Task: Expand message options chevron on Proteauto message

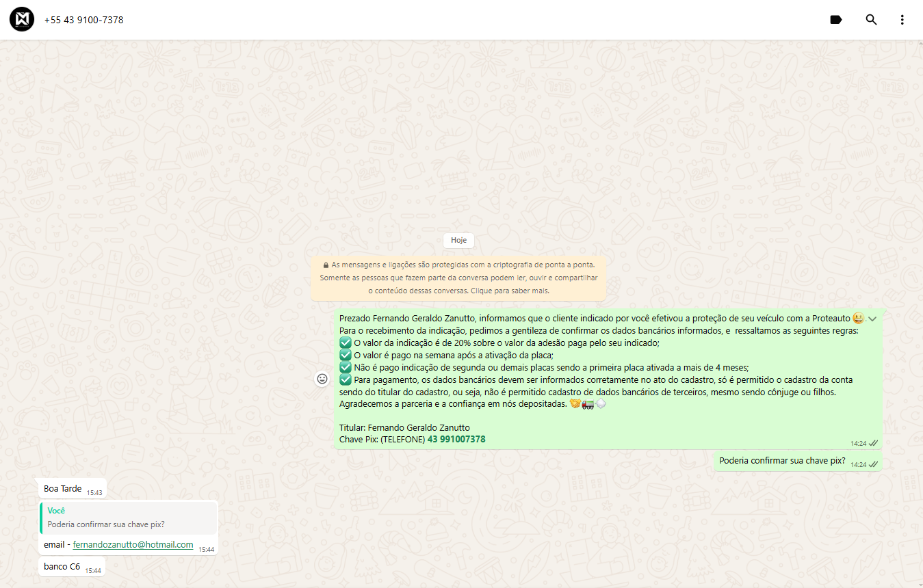Action: pyautogui.click(x=872, y=319)
